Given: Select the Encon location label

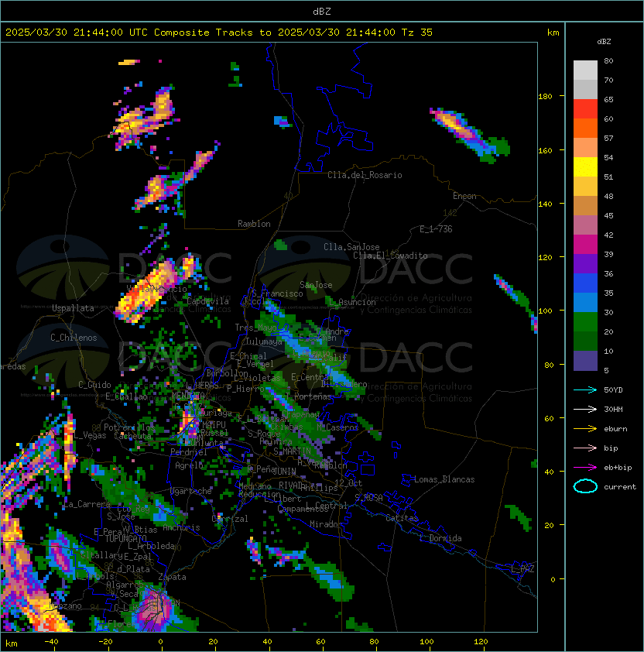Looking at the screenshot, I should (464, 196).
